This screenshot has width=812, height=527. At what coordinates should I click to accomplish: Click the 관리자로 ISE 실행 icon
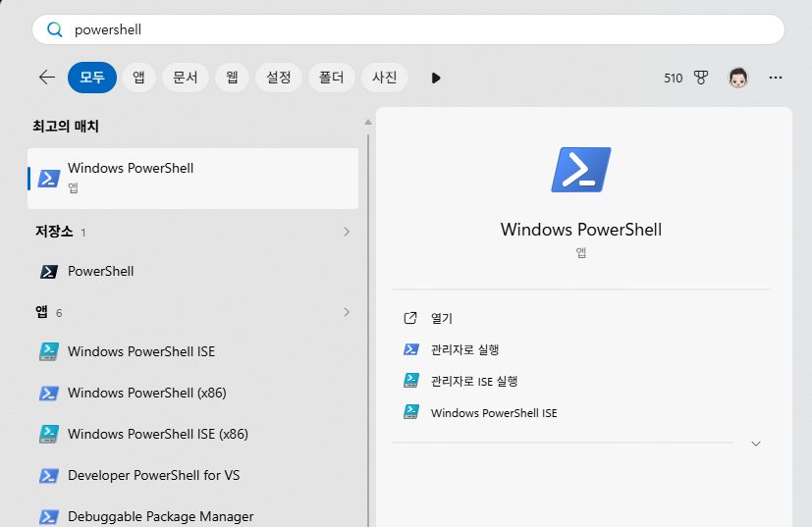(x=411, y=381)
